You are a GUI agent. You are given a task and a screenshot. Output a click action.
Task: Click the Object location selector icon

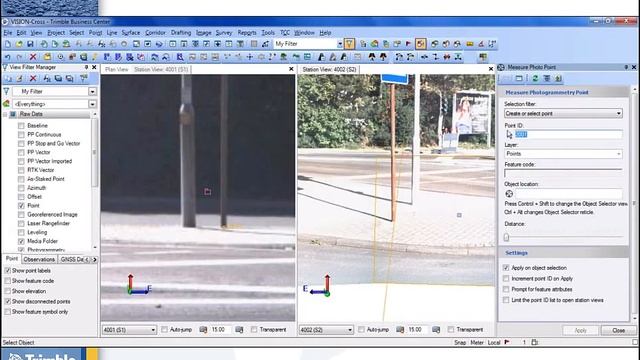(509, 194)
